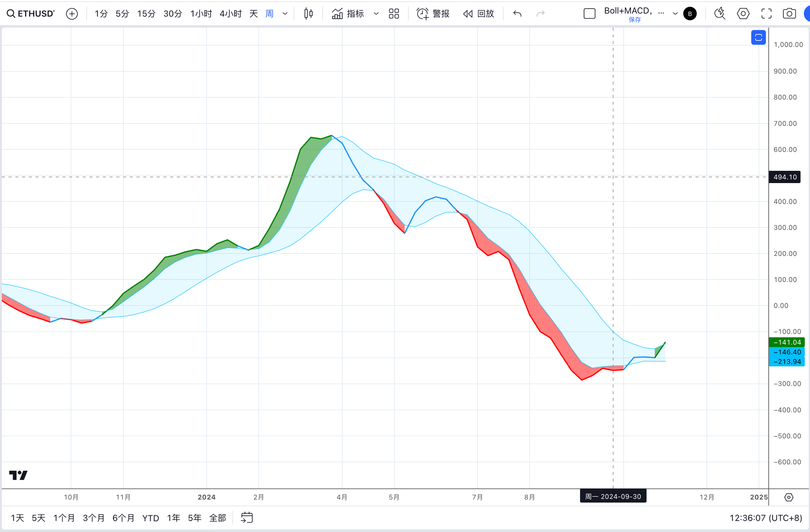Image resolution: width=810 pixels, height=532 pixels.
Task: Set range to 5年
Action: pos(194,518)
